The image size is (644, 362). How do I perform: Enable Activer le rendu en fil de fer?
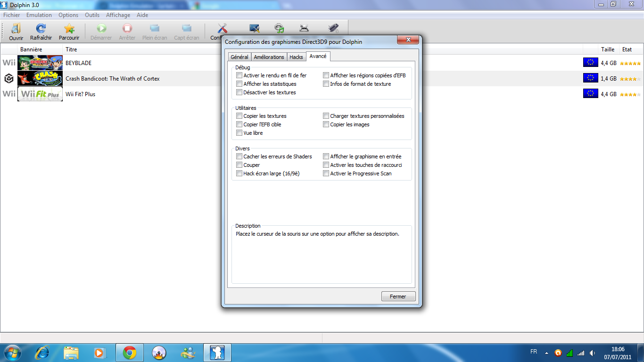pos(239,75)
